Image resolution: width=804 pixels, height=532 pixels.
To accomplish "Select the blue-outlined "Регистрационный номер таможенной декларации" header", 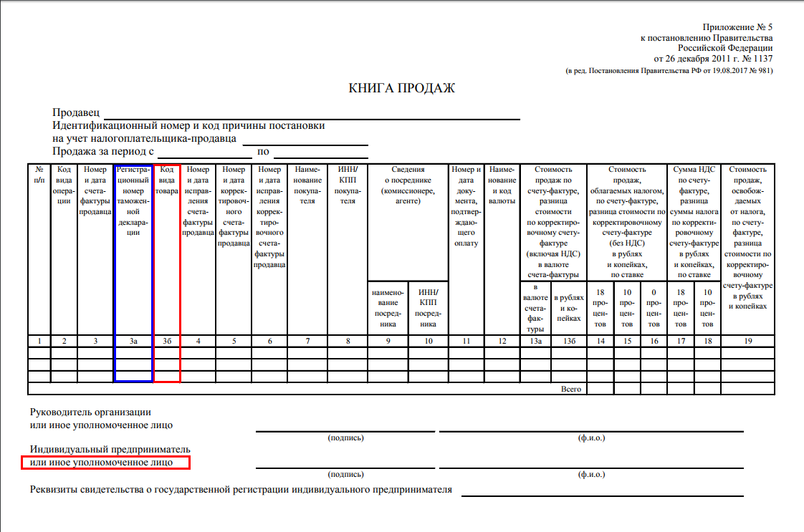I will coord(133,201).
